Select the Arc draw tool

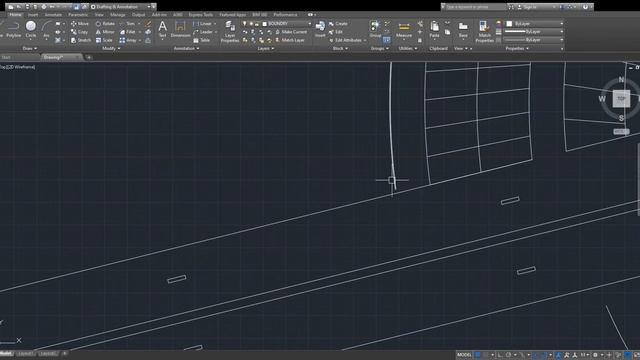tap(46, 30)
